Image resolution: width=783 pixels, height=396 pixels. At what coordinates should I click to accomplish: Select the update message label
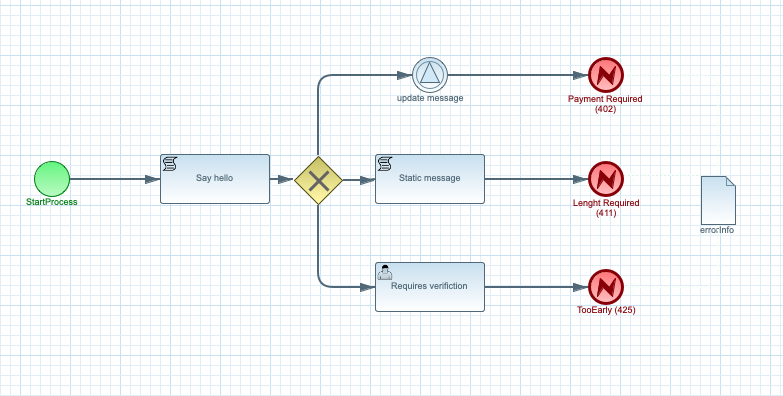[x=430, y=98]
